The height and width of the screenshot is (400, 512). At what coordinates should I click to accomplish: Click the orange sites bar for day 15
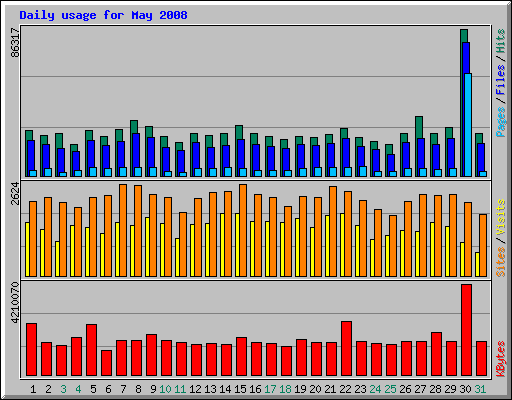click(243, 230)
